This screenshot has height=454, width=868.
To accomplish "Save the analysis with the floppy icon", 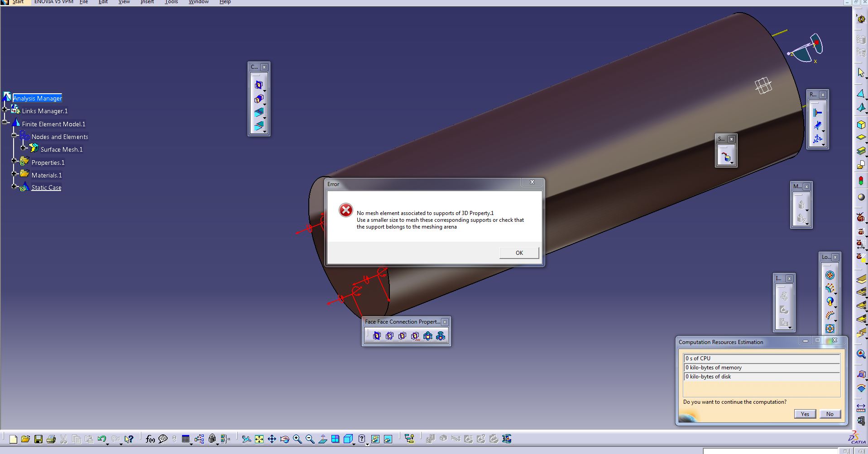I will pos(38,439).
